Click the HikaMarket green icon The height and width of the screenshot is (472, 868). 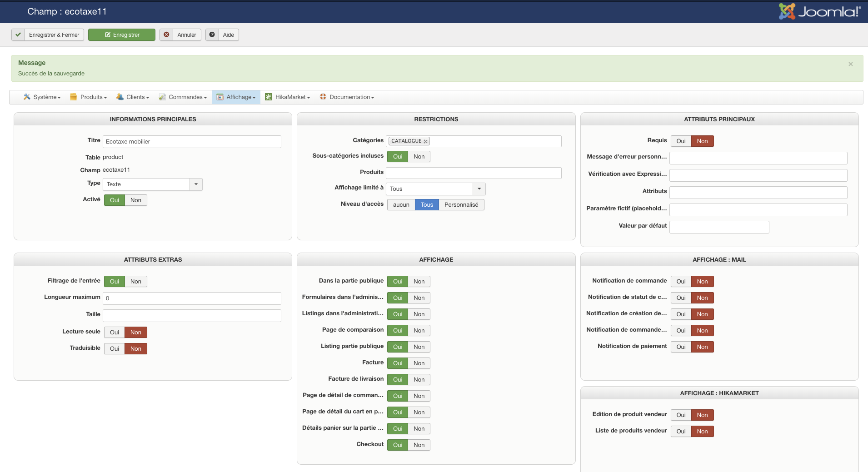click(269, 97)
